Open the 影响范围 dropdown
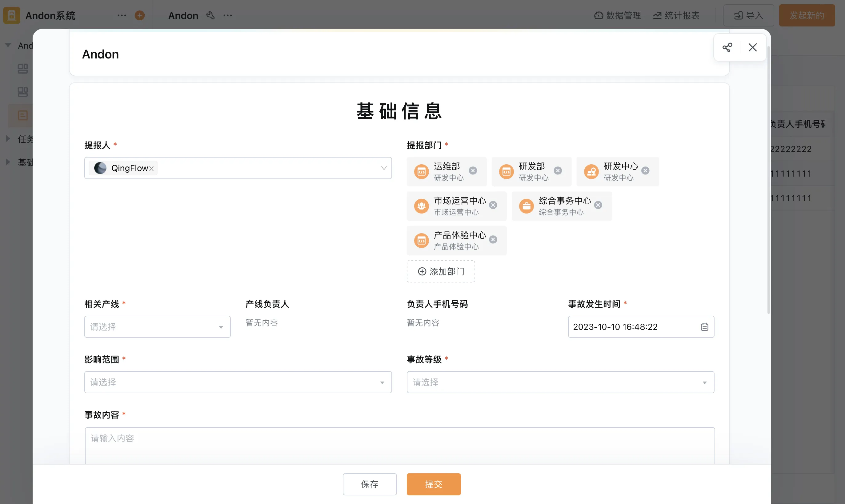Viewport: 845px width, 504px height. (238, 382)
